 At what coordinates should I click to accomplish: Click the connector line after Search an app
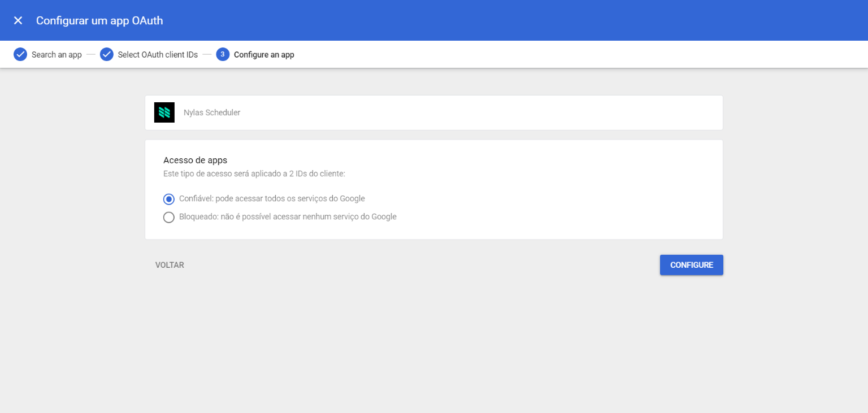tap(91, 55)
